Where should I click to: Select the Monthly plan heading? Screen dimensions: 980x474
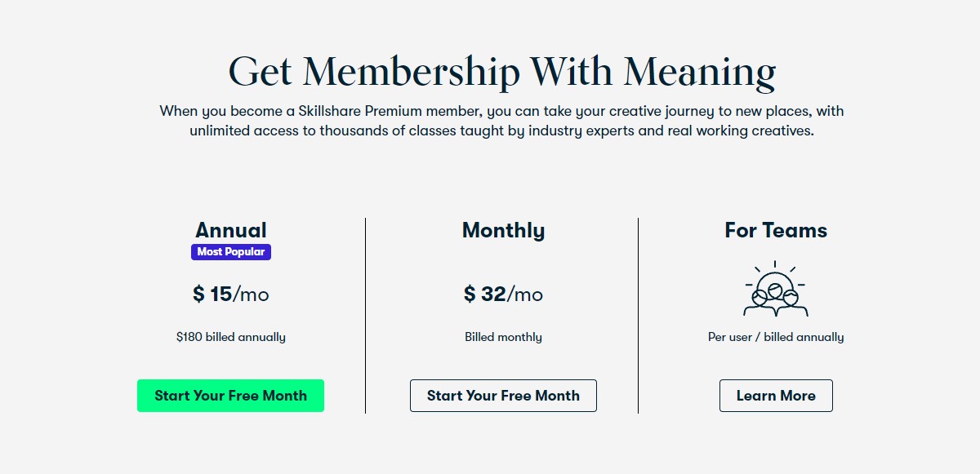(x=503, y=230)
